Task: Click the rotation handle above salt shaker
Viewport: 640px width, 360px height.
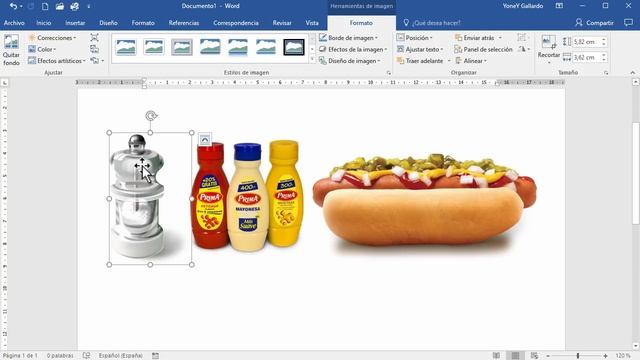Action: click(x=151, y=116)
